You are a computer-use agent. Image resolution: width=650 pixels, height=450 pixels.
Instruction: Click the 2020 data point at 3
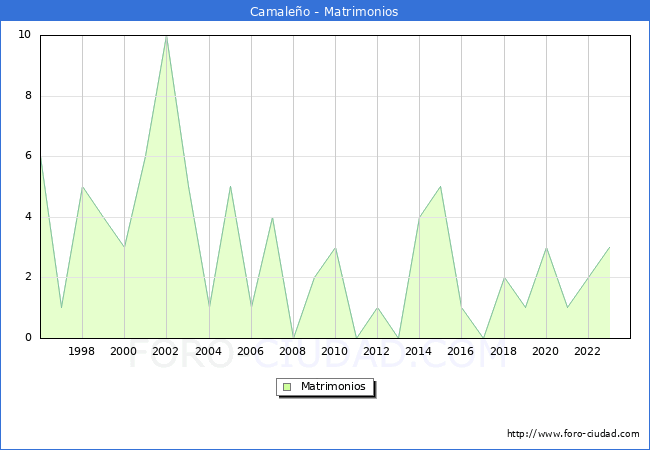coord(546,248)
